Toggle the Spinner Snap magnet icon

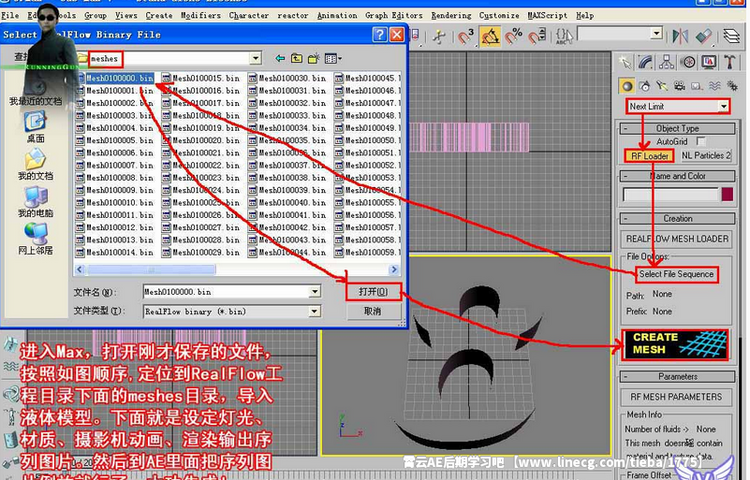[537, 36]
